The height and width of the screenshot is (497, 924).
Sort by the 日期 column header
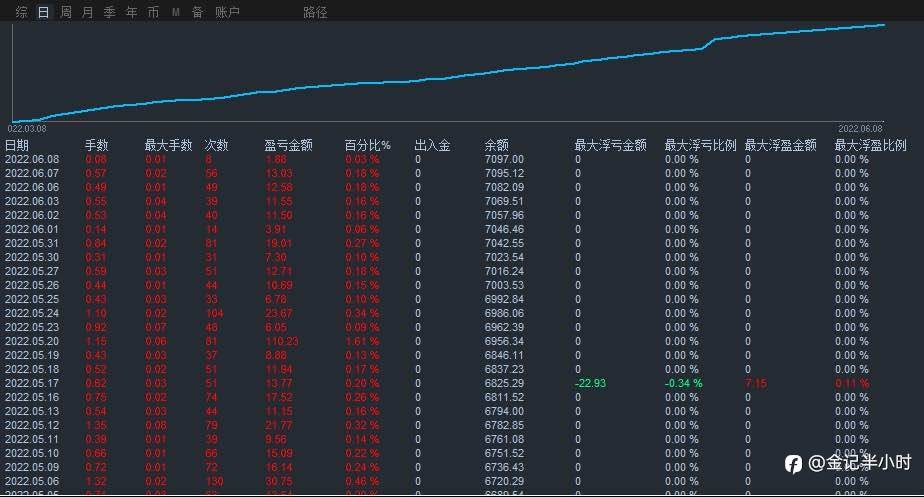tap(16, 145)
